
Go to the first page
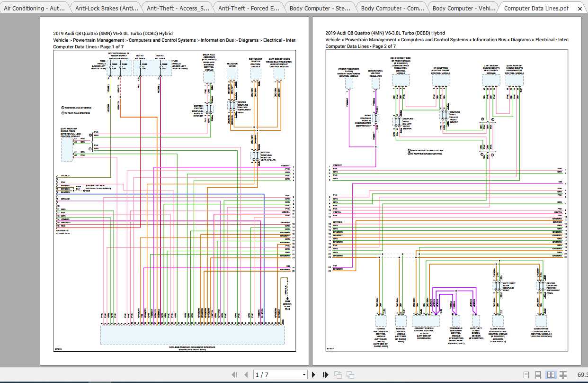(x=234, y=374)
